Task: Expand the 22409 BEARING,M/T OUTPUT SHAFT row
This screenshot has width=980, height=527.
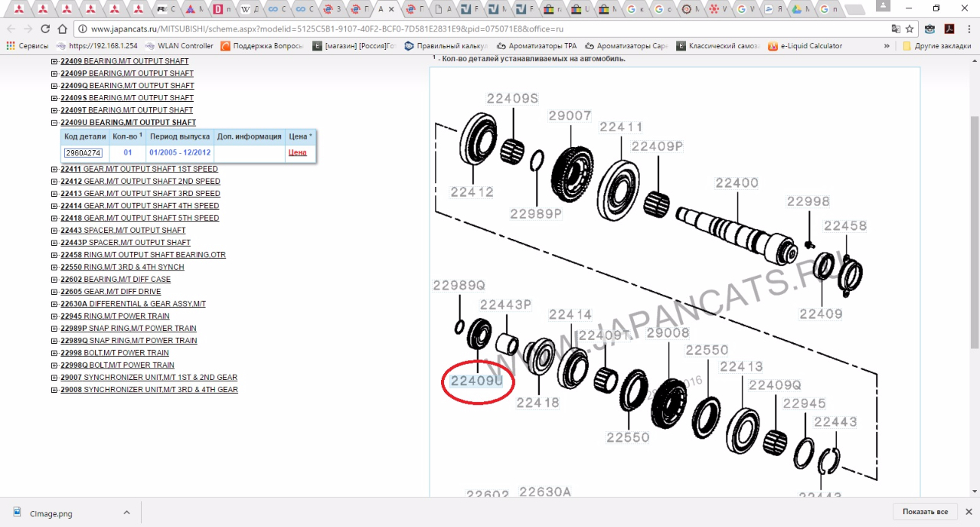Action: pos(54,61)
